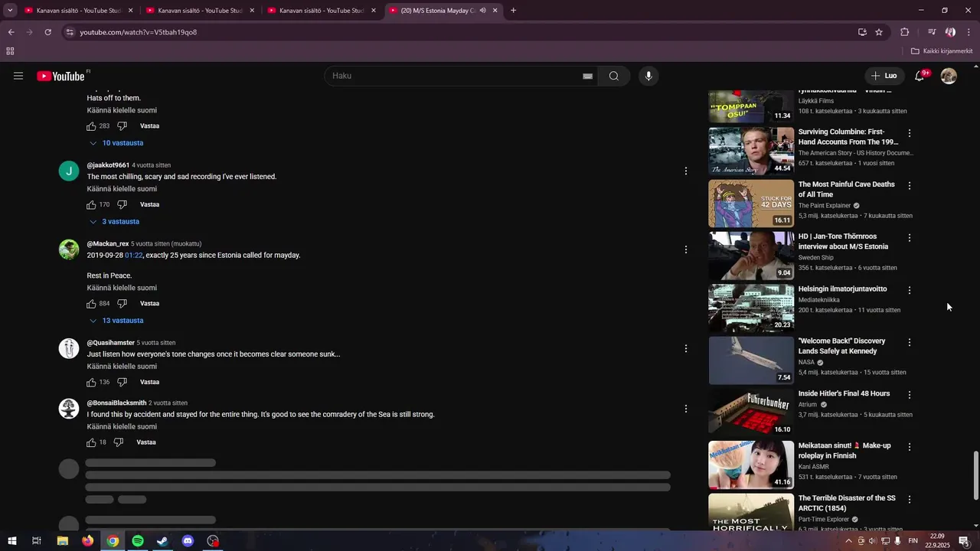
Task: Reload the page
Action: [47, 32]
